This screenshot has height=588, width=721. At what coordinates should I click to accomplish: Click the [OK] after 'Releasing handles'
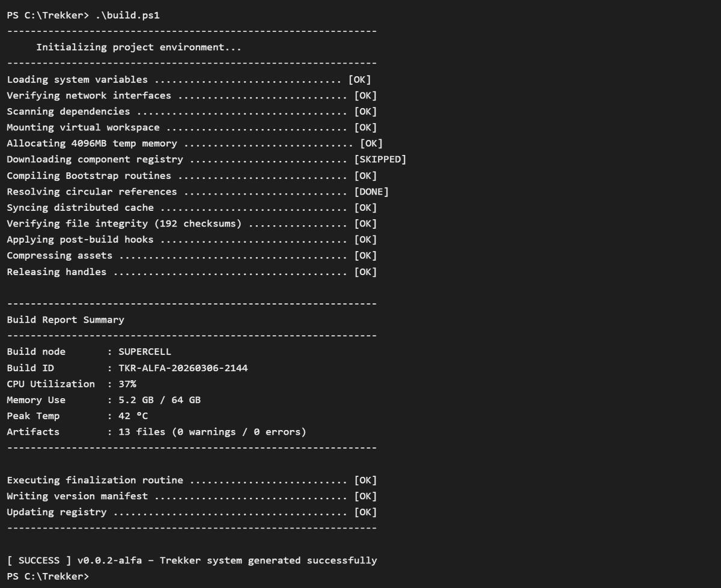tap(365, 271)
